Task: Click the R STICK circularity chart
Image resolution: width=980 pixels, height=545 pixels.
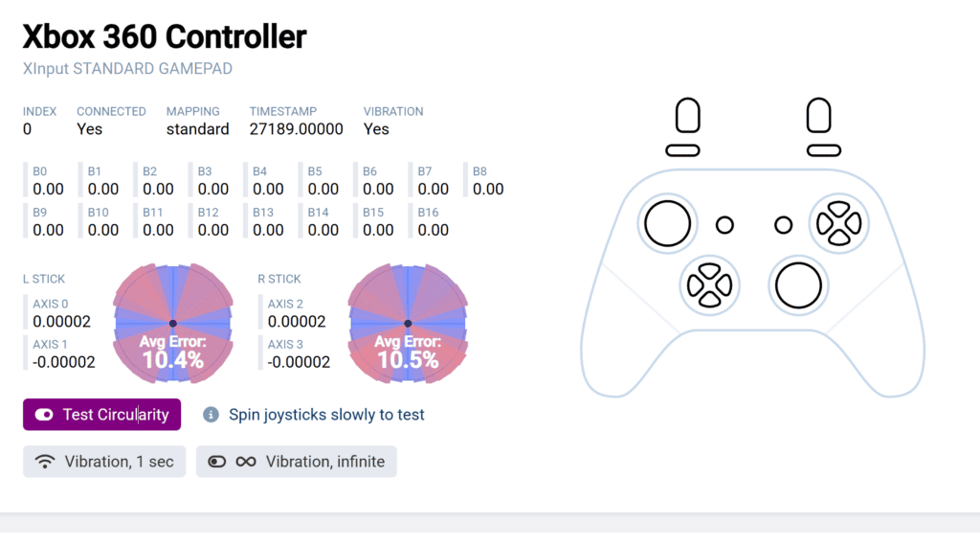Action: [x=408, y=324]
